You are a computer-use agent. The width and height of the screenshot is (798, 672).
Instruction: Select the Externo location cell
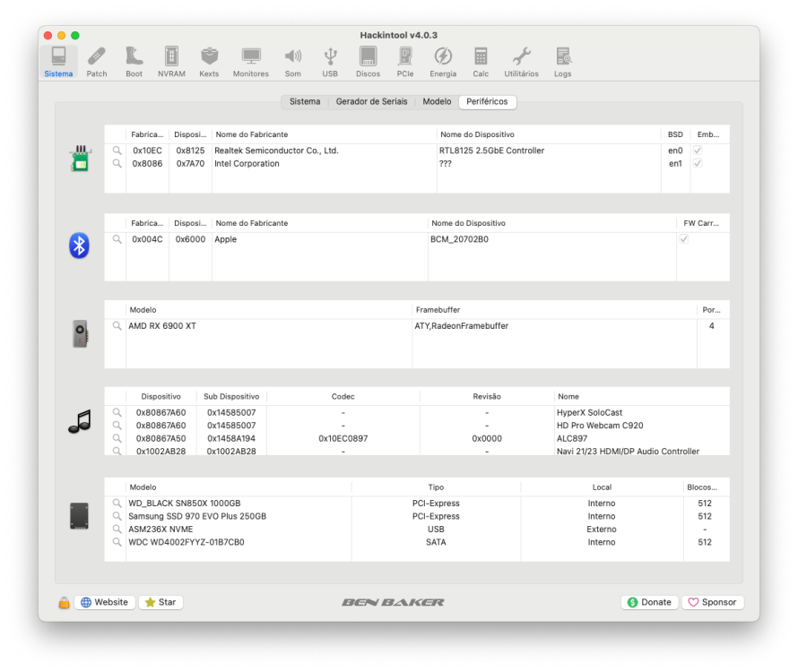pos(602,529)
